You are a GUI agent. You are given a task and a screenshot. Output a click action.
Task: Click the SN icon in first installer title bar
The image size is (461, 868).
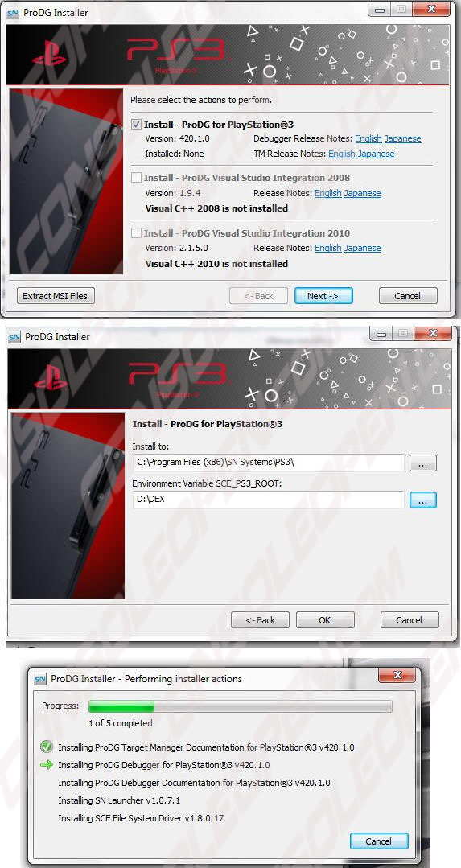click(14, 12)
